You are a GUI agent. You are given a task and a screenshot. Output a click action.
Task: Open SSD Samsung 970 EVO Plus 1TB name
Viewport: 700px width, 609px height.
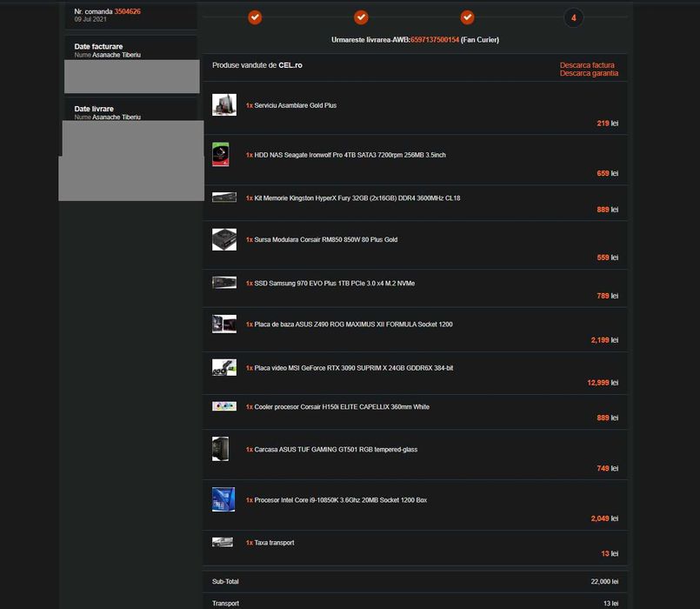tap(335, 284)
